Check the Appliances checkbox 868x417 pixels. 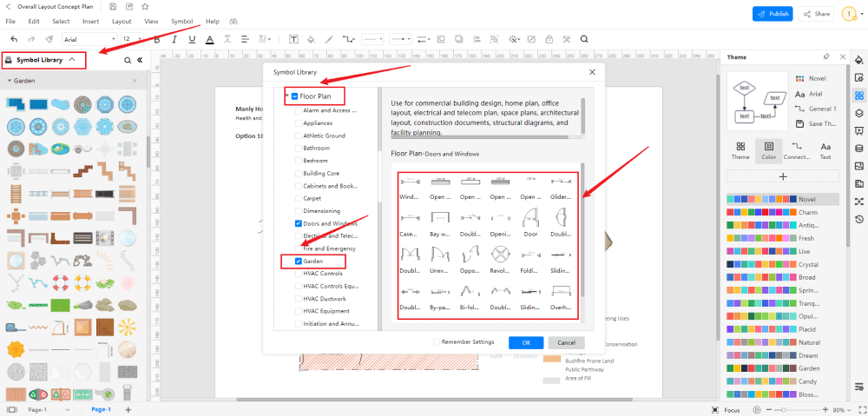[299, 123]
